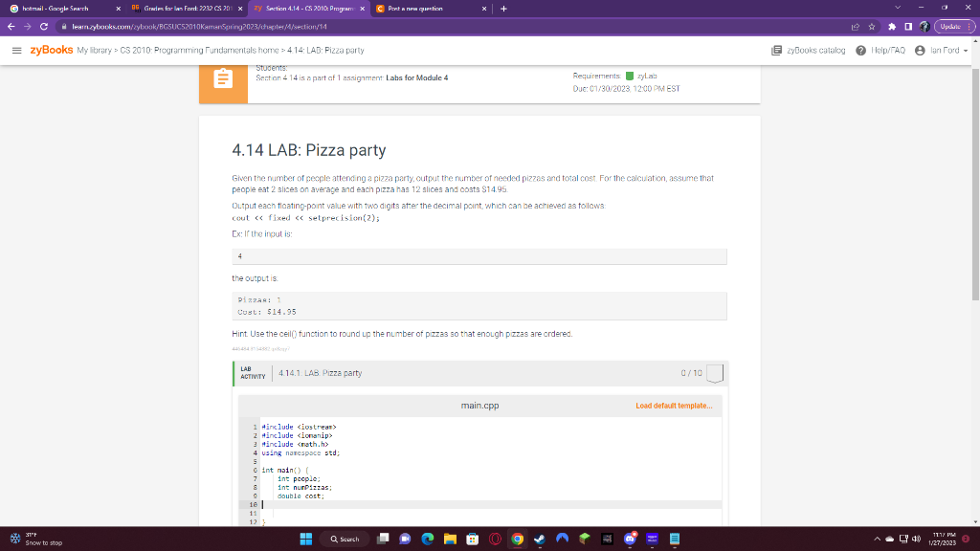Open a new browser tab
The image size is (980, 551).
(503, 9)
